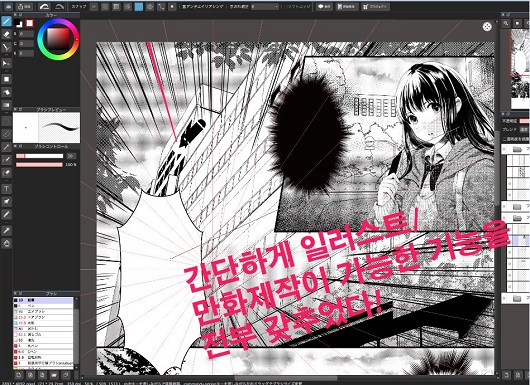Close the ブラシプレビュー panel with its X

pos(15,109)
